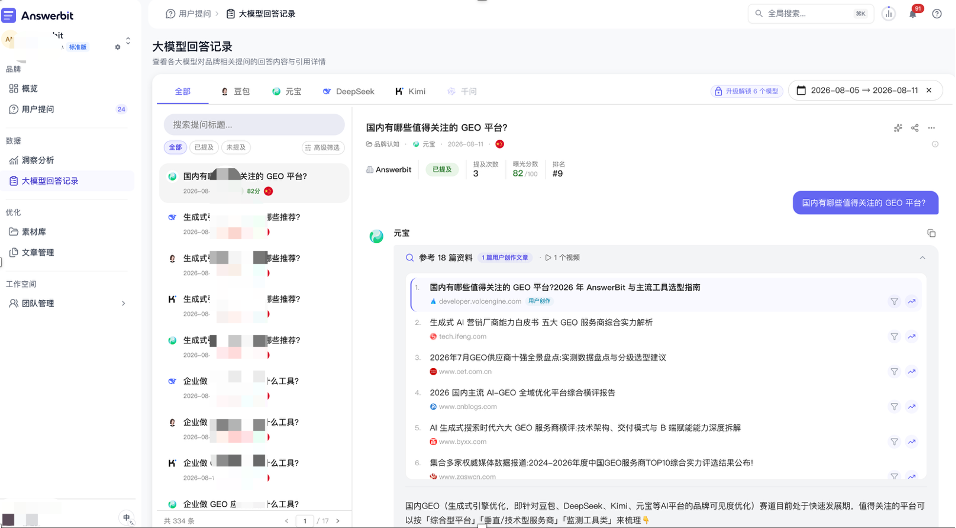This screenshot has height=528, width=956.
Task: Click trend icon on tech.ifeng.com reference
Action: tap(911, 337)
